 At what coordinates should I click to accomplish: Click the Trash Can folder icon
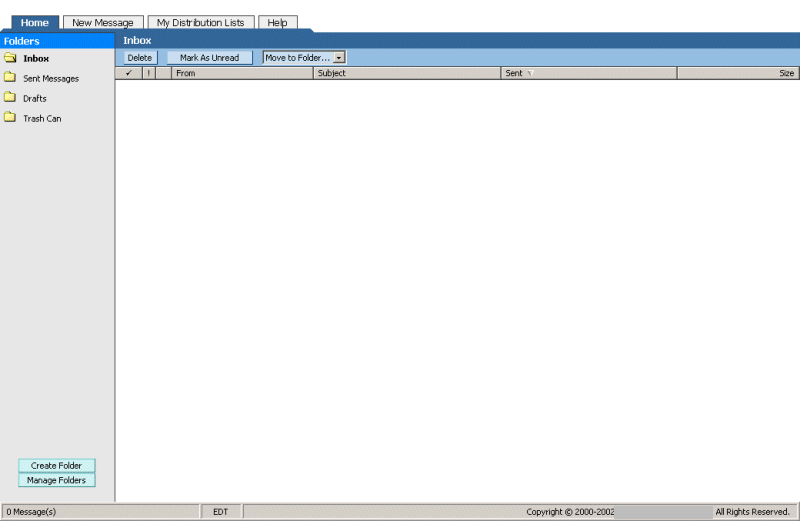point(10,118)
